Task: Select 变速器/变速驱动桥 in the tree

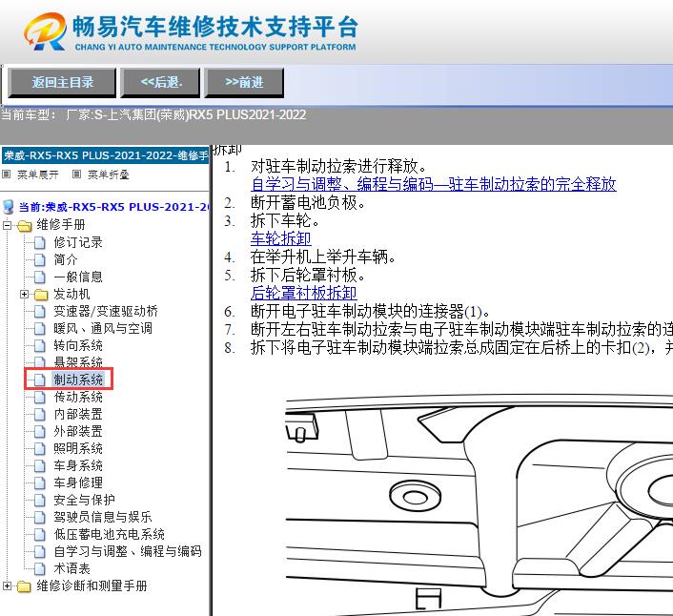Action: pyautogui.click(x=106, y=311)
